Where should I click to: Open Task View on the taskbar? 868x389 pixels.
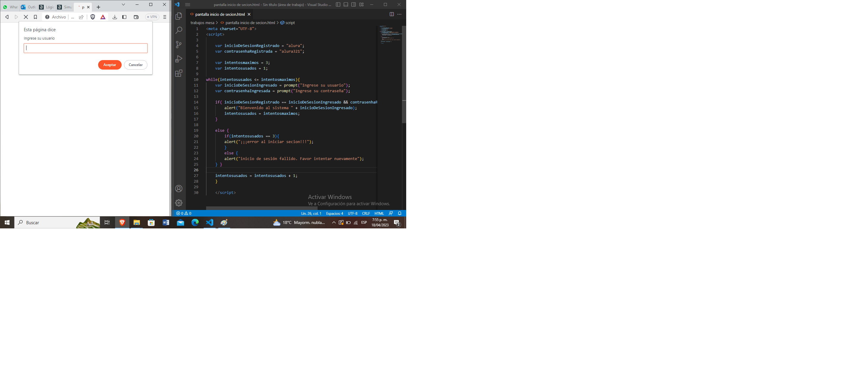coord(107,222)
